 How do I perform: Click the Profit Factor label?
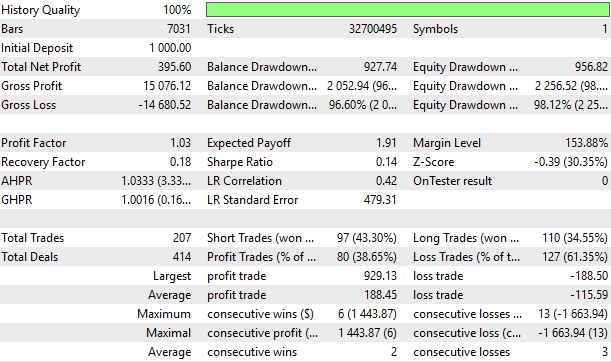[34, 143]
